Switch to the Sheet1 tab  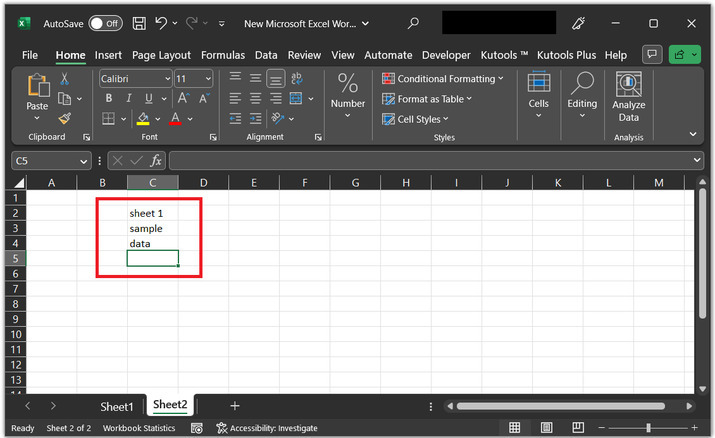click(116, 406)
